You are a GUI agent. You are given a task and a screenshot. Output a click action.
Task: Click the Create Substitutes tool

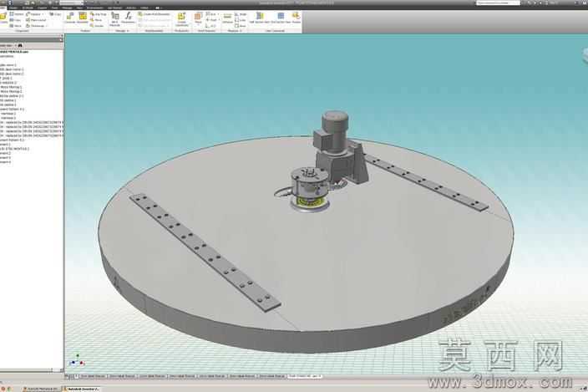181,18
